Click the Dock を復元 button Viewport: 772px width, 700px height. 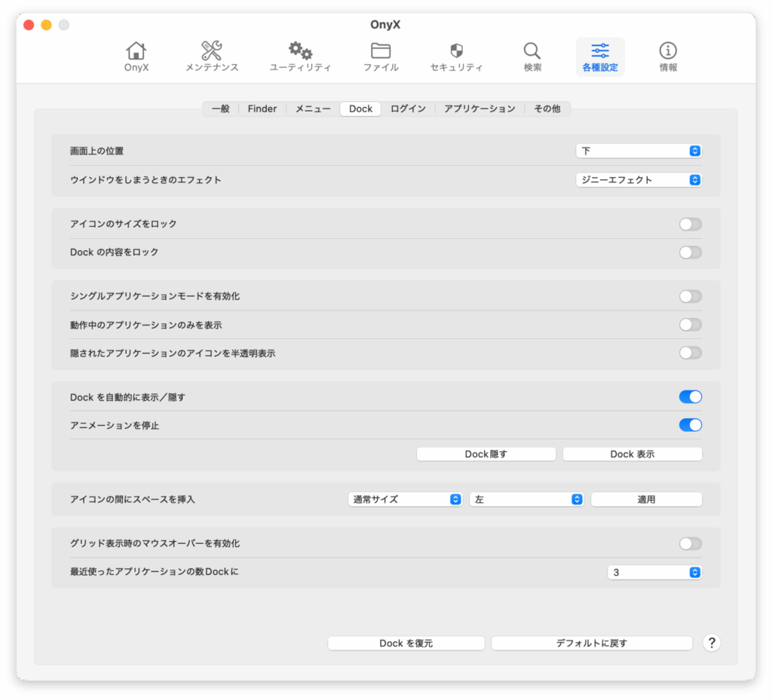pos(406,643)
